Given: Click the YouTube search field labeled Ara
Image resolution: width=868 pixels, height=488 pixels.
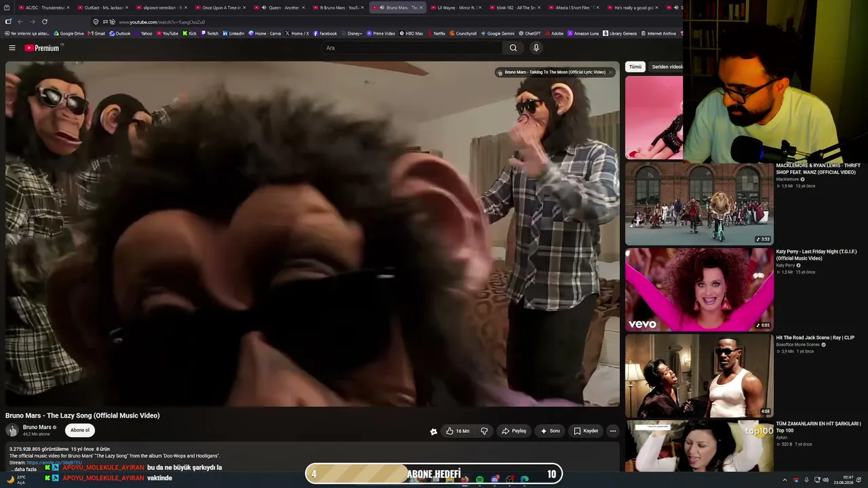Looking at the screenshot, I should click(412, 47).
